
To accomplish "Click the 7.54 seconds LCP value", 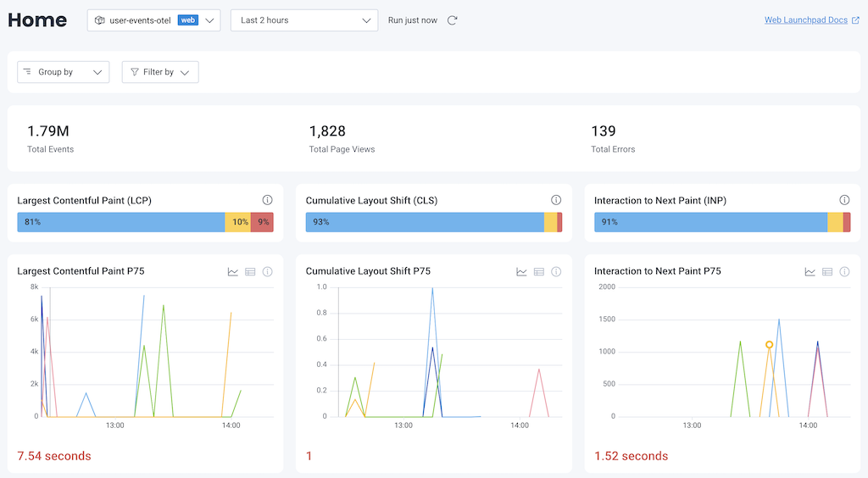I will pyautogui.click(x=54, y=456).
